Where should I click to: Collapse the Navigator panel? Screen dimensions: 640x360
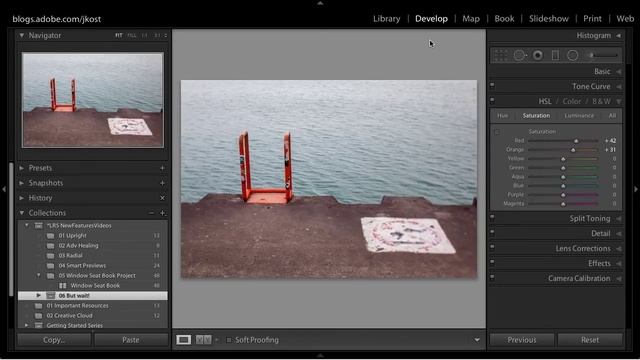[x=22, y=36]
